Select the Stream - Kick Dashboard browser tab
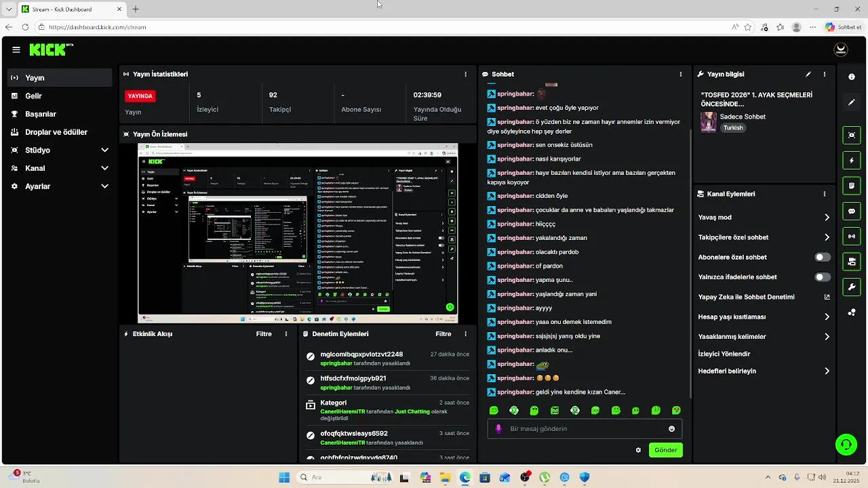Image resolution: width=868 pixels, height=488 pixels. pyautogui.click(x=71, y=9)
